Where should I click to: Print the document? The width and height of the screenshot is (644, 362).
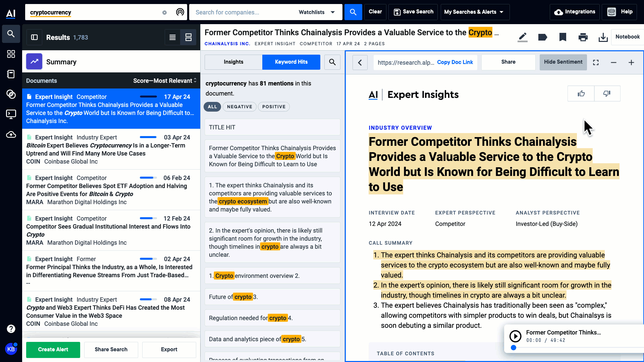point(583,37)
